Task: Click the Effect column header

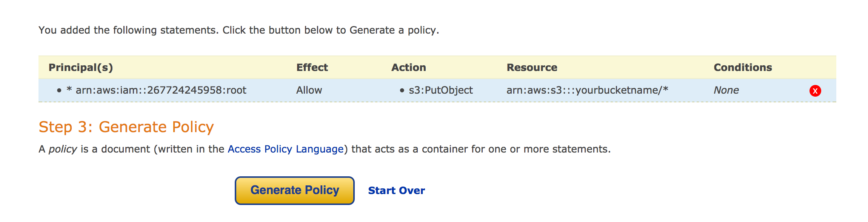Action: pyautogui.click(x=312, y=68)
